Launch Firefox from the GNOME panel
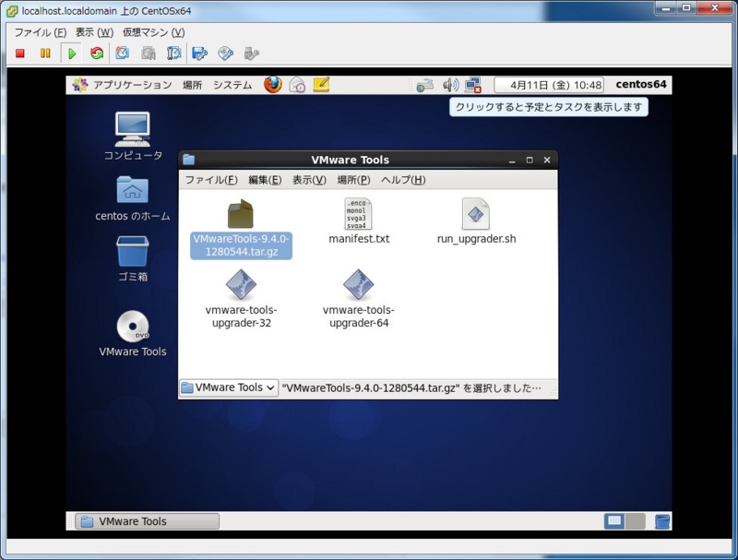This screenshot has width=738, height=560. 272,85
